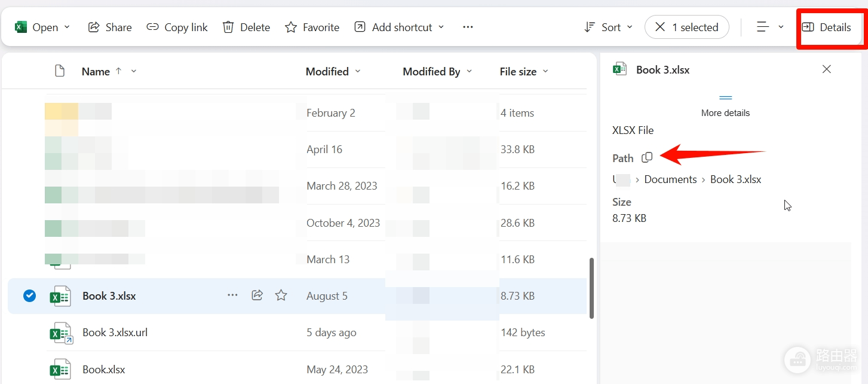Viewport: 868px width, 384px height.
Task: Mark file as Favorite in the toolbar
Action: 312,27
